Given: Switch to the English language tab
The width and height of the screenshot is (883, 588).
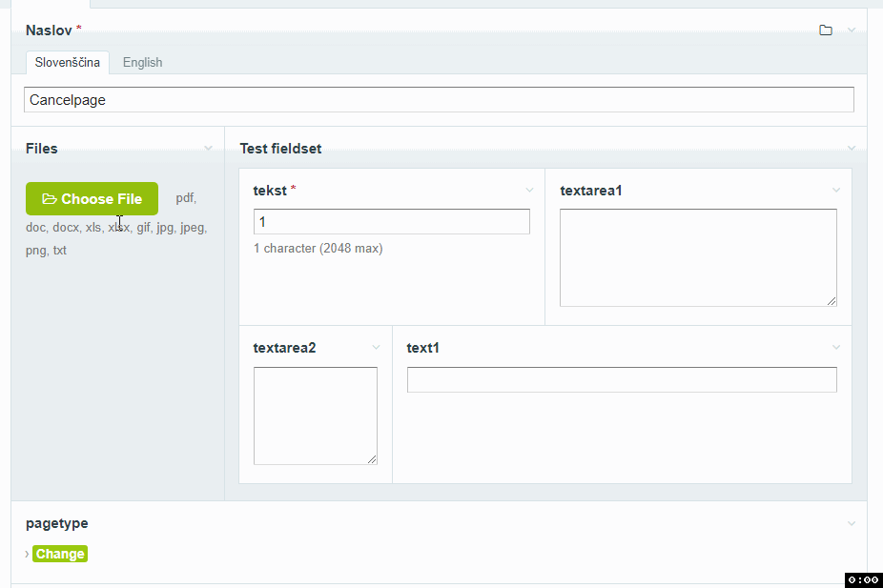Looking at the screenshot, I should point(142,62).
